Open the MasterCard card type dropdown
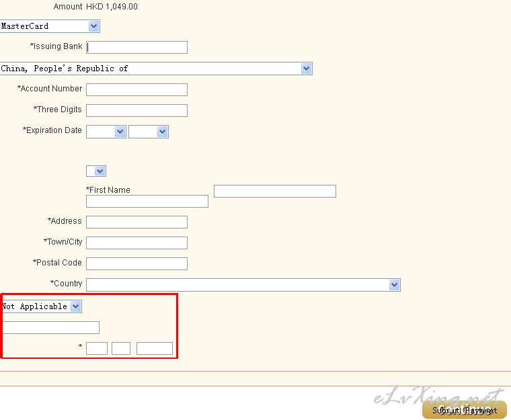Image resolution: width=511 pixels, height=420 pixels. [x=50, y=26]
